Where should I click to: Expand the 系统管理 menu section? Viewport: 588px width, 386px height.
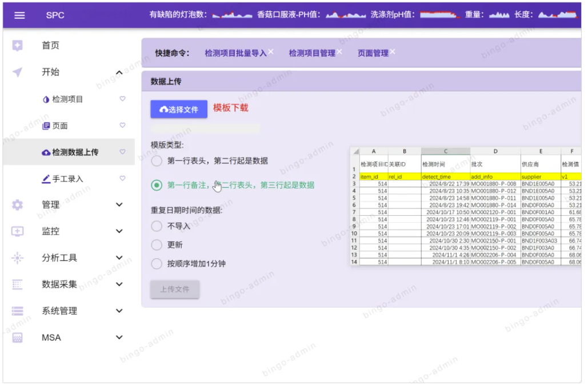click(119, 311)
